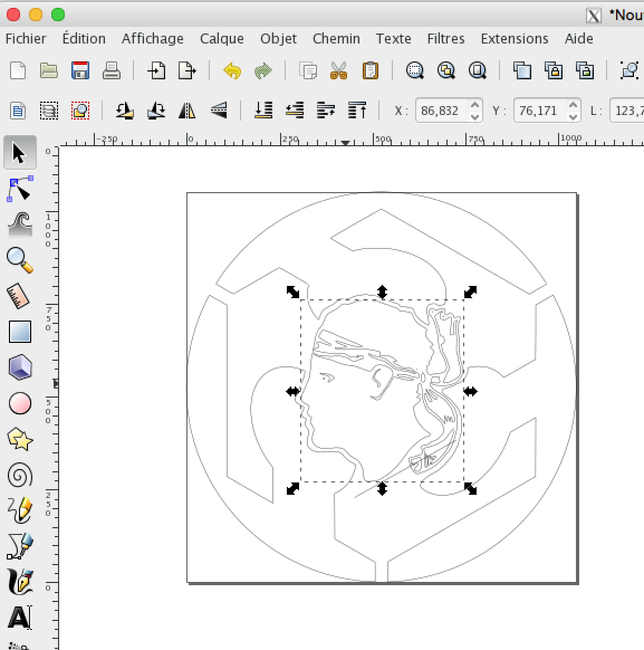Screen dimensions: 644x650
Task: Rotate selection 90° counter-clockwise
Action: click(x=124, y=111)
